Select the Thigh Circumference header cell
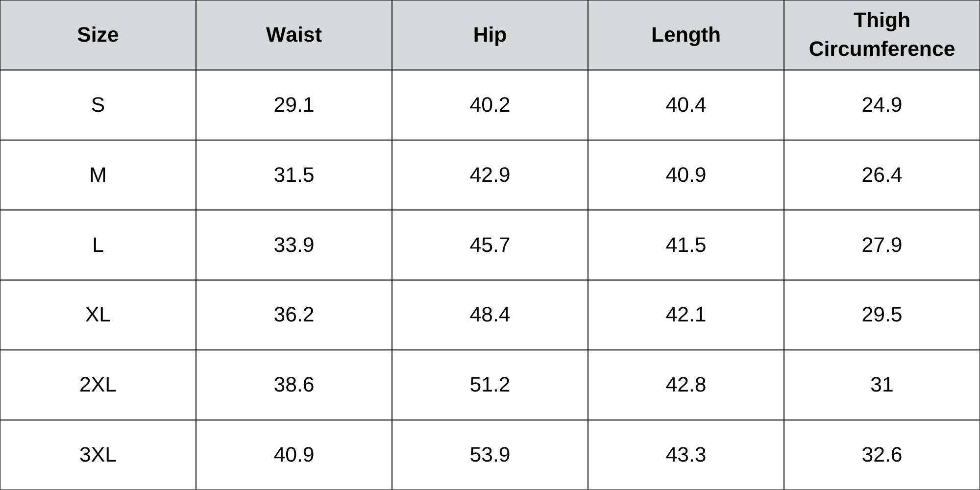Viewport: 980px width, 490px height. click(882, 35)
